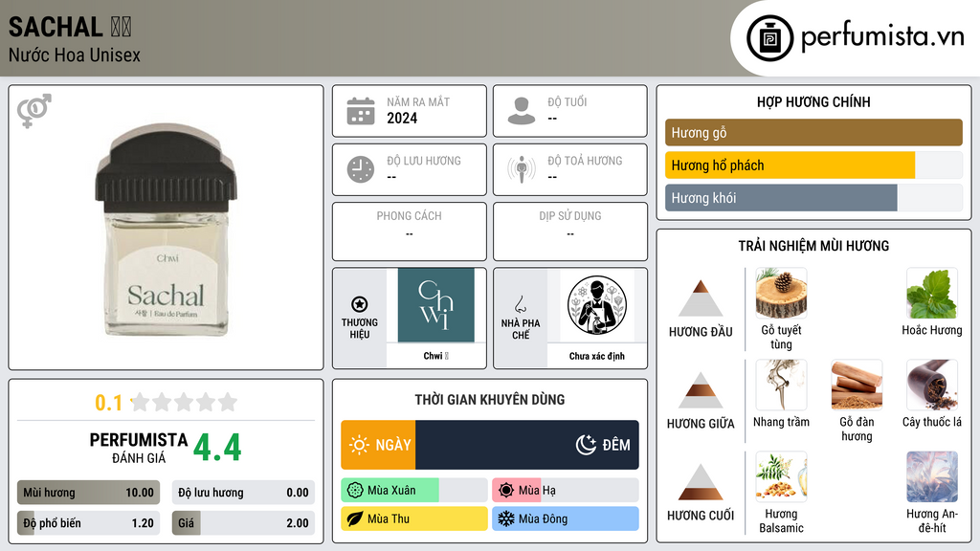Screen dimensions: 980x551
Task: Click the five-star rating row
Action: tap(185, 402)
